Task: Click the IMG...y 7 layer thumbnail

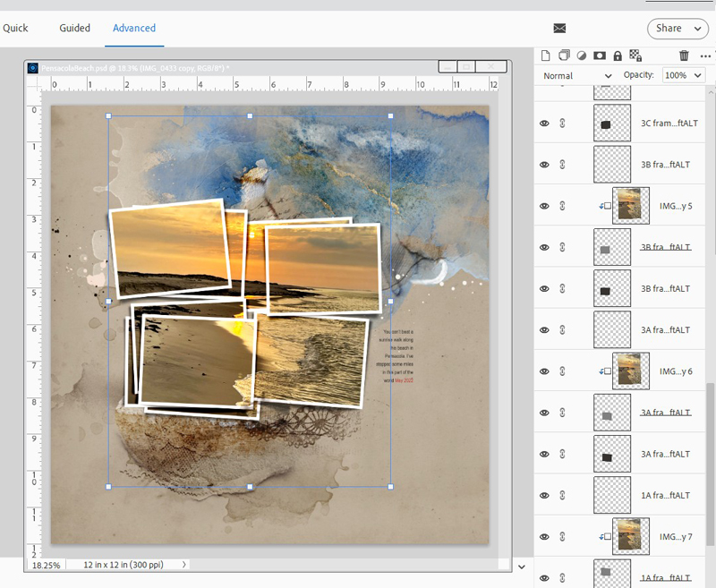Action: pyautogui.click(x=631, y=536)
